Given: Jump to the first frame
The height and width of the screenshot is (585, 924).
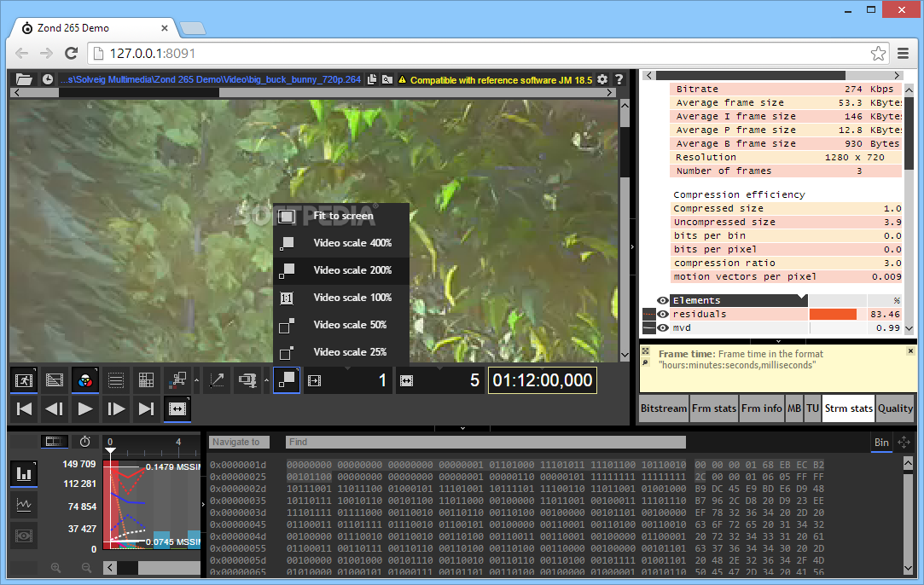Looking at the screenshot, I should pos(24,408).
